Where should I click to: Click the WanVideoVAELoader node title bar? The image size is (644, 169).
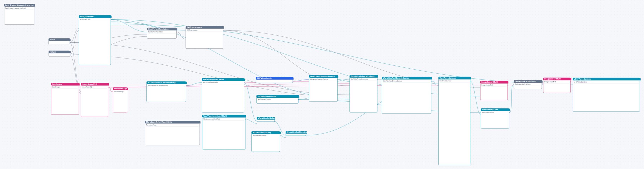(278, 96)
